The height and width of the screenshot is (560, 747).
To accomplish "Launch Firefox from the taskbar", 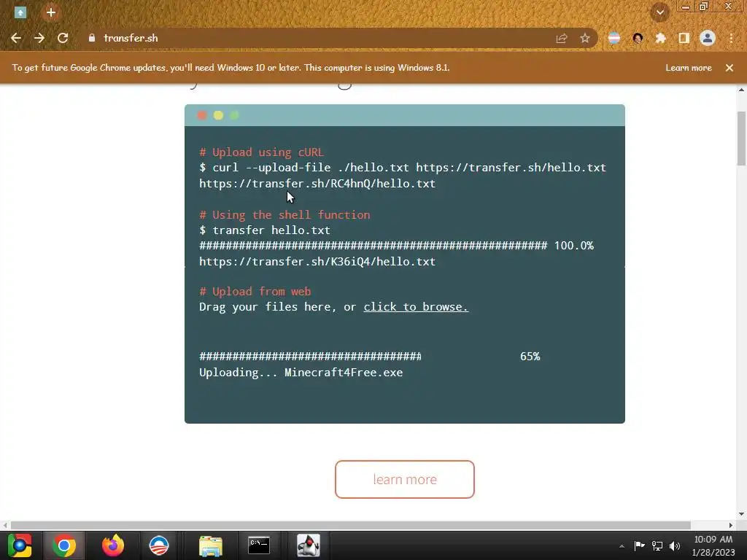I will click(x=113, y=545).
